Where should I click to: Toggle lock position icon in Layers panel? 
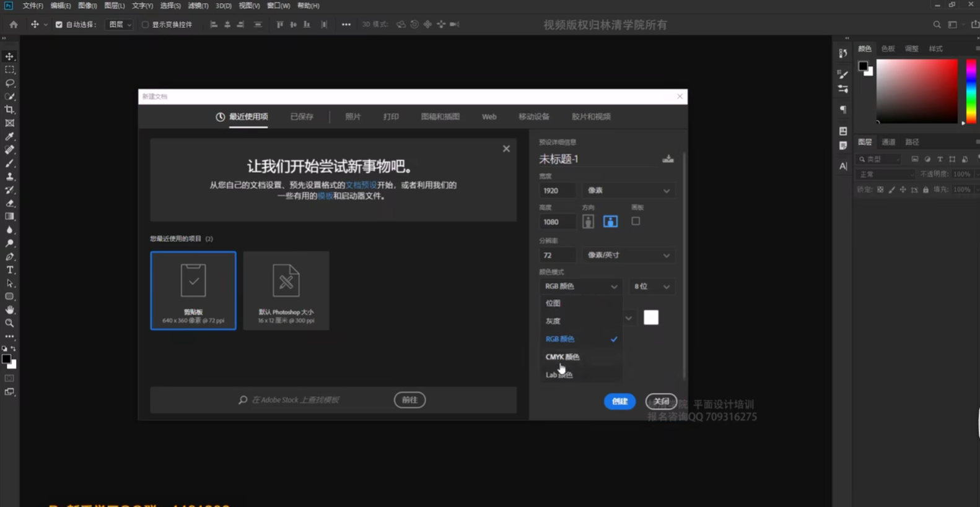pyautogui.click(x=903, y=190)
